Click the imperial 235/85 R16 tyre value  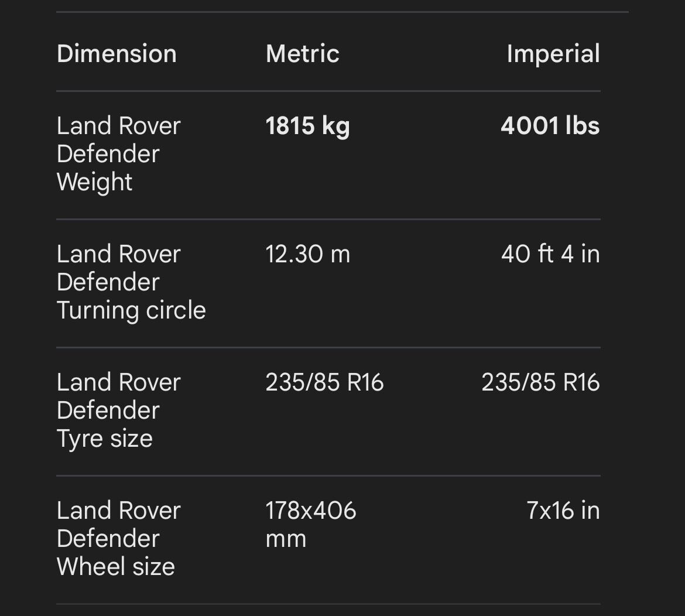(540, 382)
